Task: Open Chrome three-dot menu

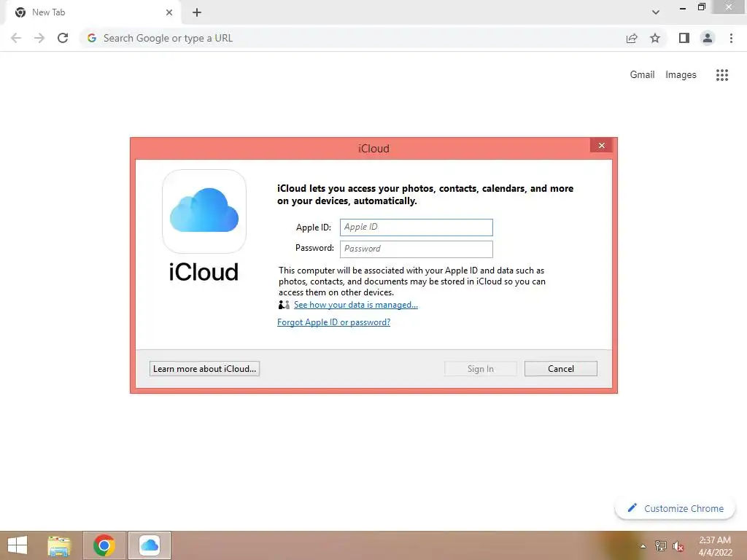Action: [731, 38]
